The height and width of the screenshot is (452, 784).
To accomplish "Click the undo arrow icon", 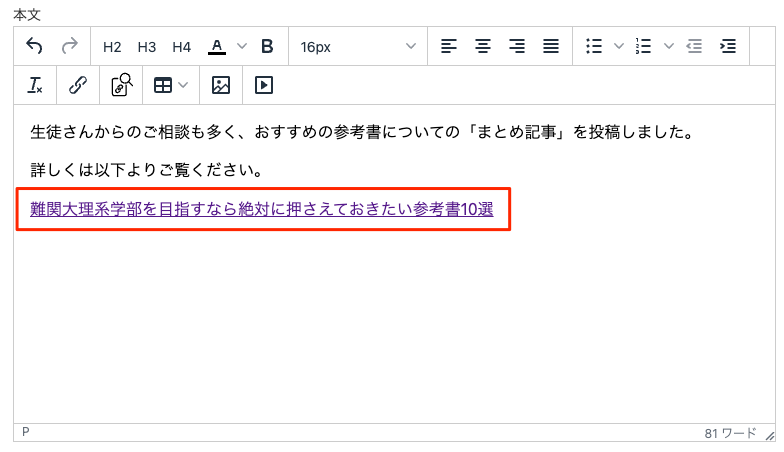I will pyautogui.click(x=34, y=46).
